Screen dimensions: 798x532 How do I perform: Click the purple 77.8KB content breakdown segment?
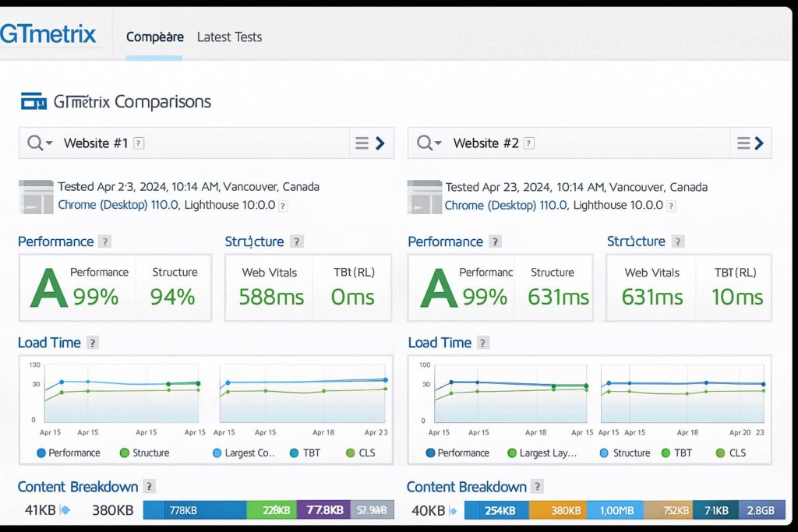(323, 511)
